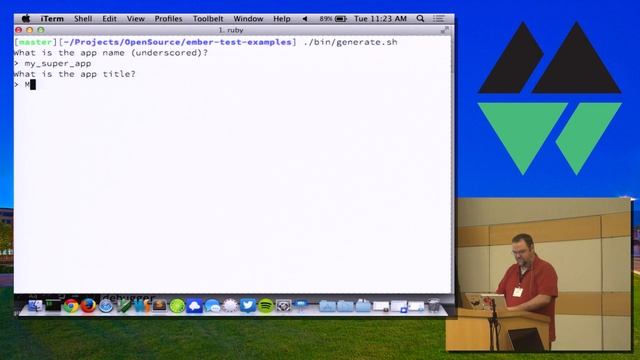Viewport: 640px width, 360px height.
Task: Launch Safari from the Dock
Action: [106, 306]
